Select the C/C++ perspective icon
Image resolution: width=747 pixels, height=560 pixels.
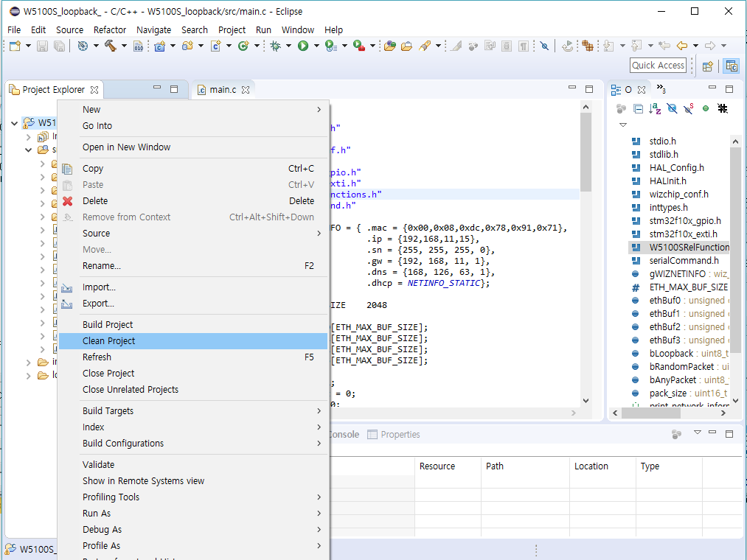(x=732, y=66)
